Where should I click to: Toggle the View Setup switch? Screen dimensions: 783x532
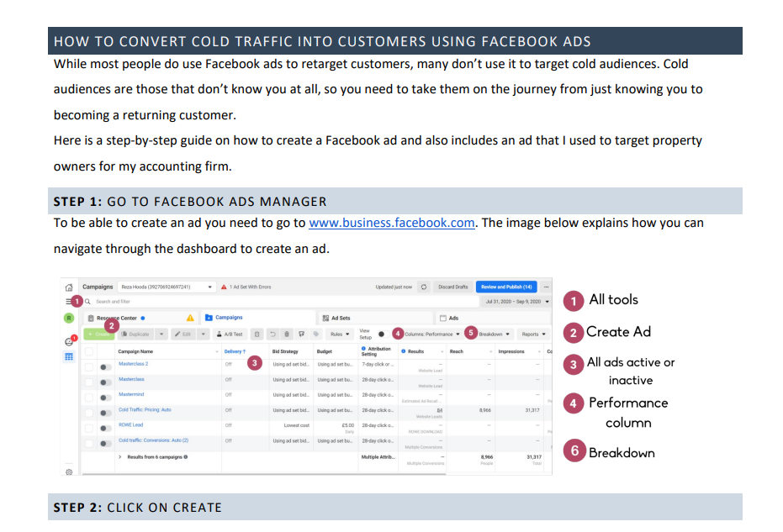pyautogui.click(x=383, y=334)
